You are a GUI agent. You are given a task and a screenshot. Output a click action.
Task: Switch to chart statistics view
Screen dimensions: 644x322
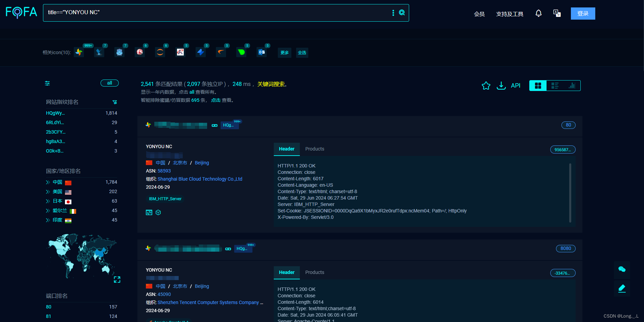click(572, 86)
